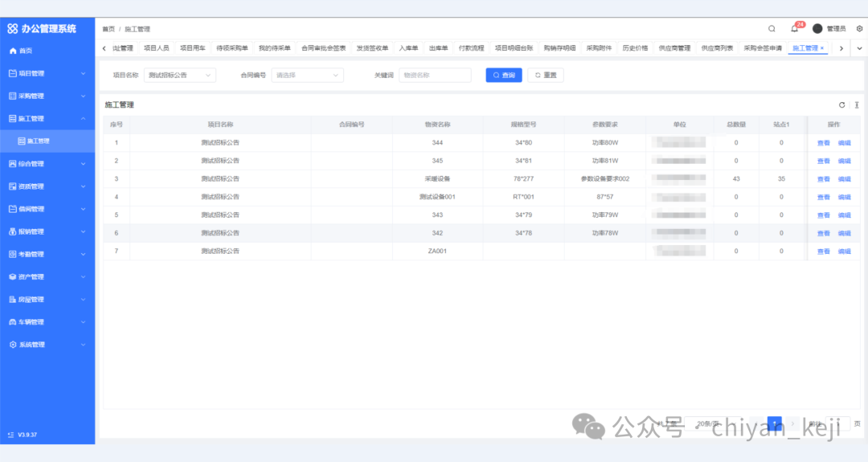
Task: Close the 施工管理 tab
Action: tap(822, 48)
